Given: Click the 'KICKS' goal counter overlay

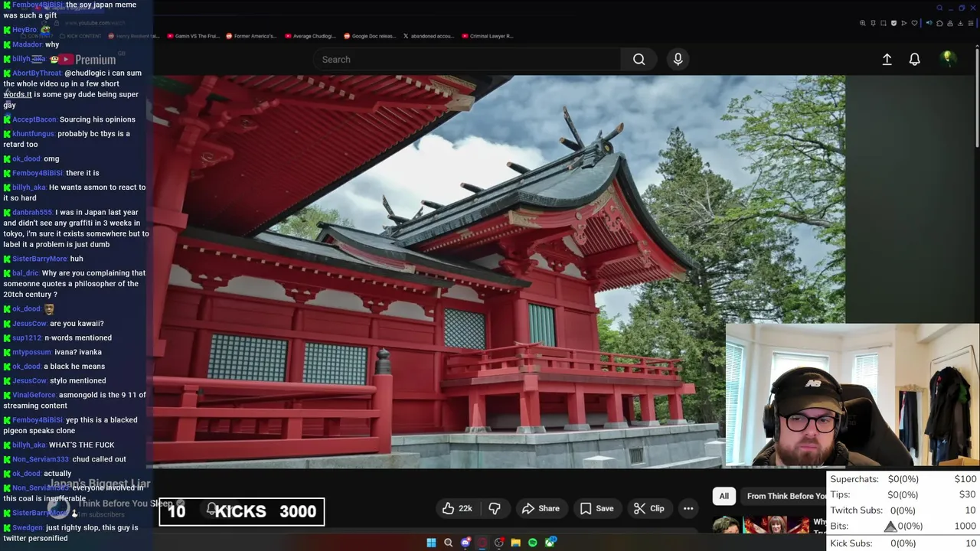Looking at the screenshot, I should pyautogui.click(x=242, y=511).
